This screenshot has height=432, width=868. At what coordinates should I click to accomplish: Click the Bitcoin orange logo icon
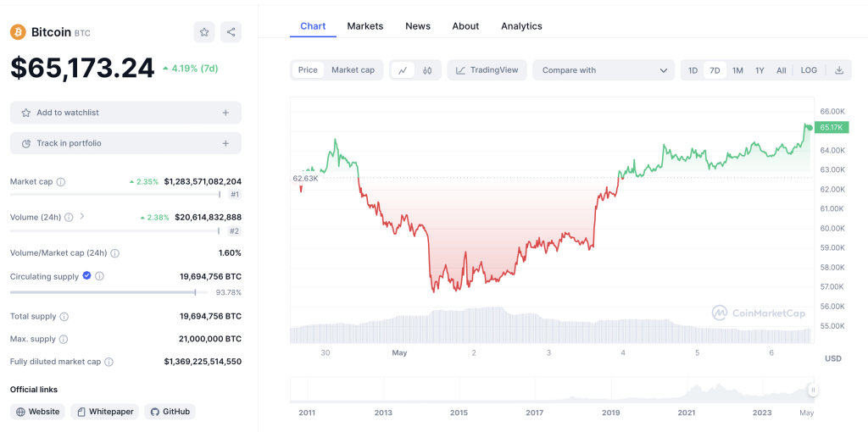coord(19,32)
